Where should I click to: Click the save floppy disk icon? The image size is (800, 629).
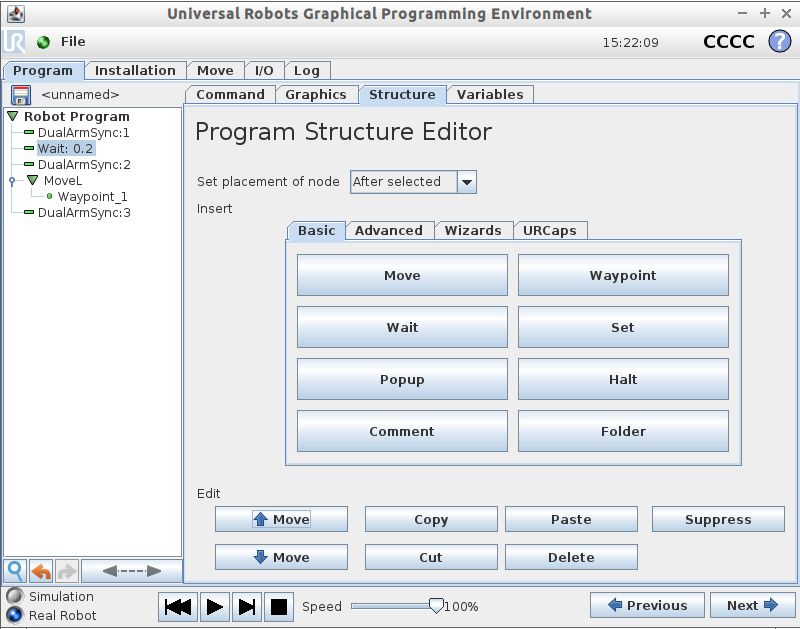point(21,95)
